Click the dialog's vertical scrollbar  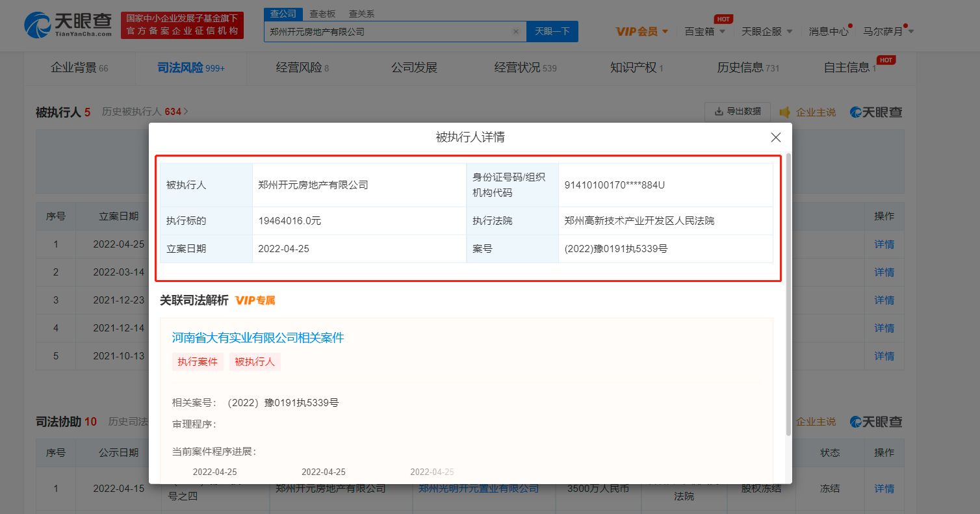coord(788,292)
